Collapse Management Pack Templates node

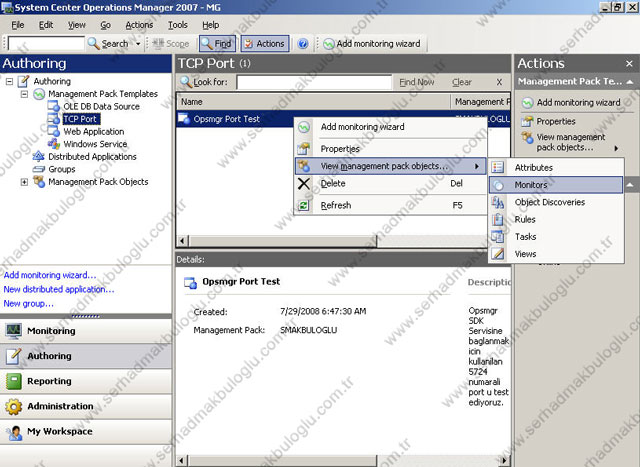[x=24, y=94]
